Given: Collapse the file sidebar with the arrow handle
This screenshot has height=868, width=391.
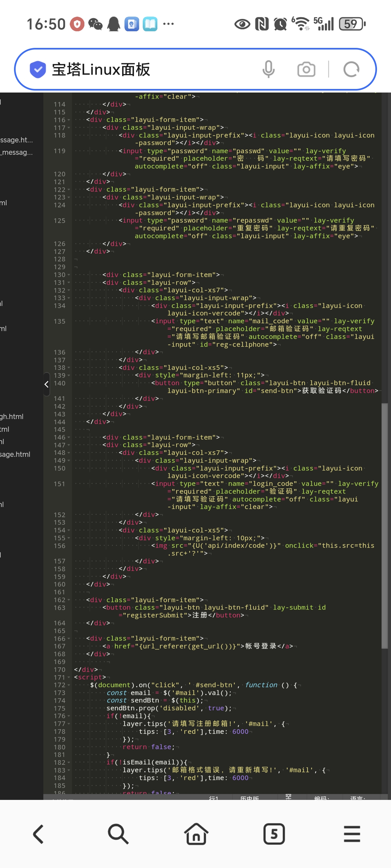Looking at the screenshot, I should click(x=47, y=384).
